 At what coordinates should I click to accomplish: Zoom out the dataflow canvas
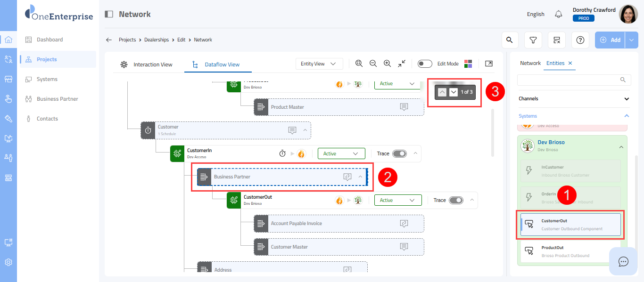coord(373,64)
